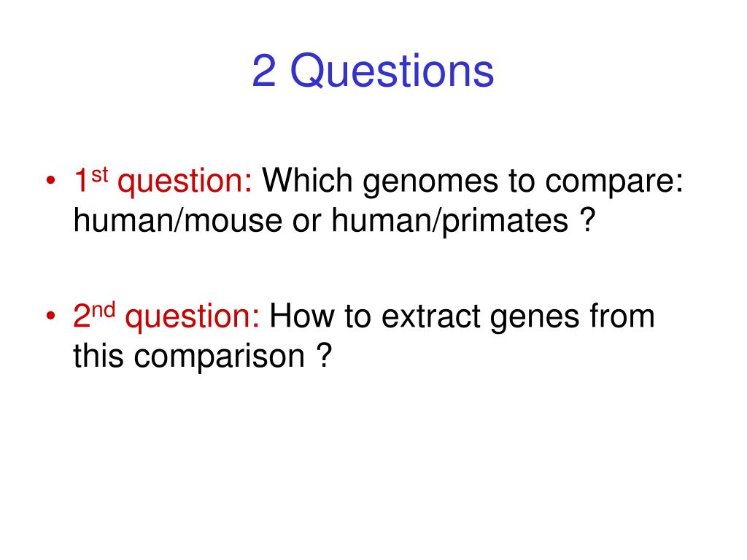This screenshot has height=560, width=747.
Task: Click the word 'from' at line end
Action: tap(622, 316)
